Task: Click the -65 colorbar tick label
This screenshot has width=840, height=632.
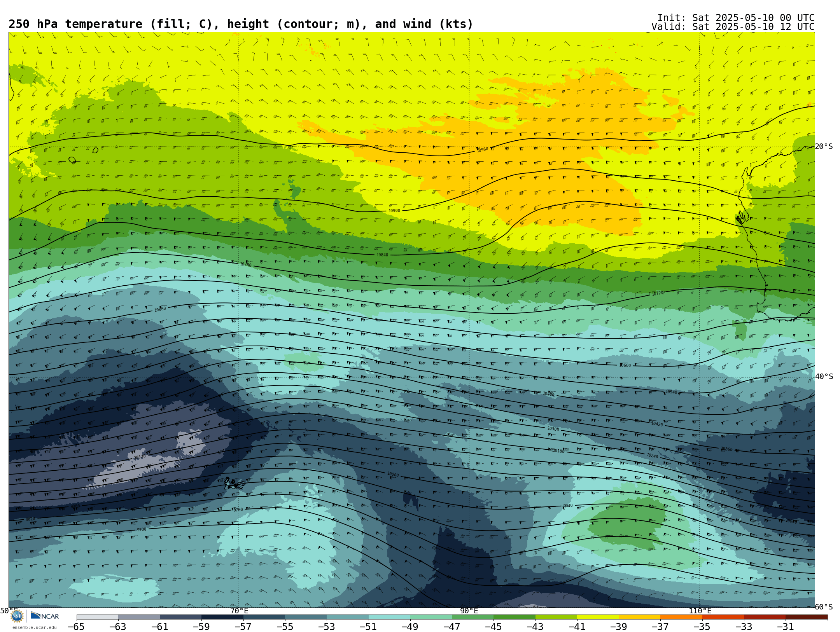Action: pos(76,627)
